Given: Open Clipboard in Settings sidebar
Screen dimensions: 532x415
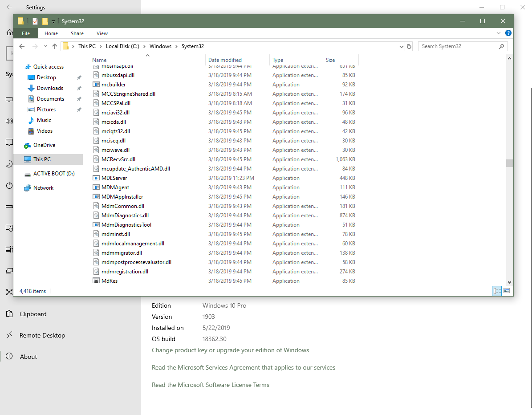Looking at the screenshot, I should (x=33, y=314).
